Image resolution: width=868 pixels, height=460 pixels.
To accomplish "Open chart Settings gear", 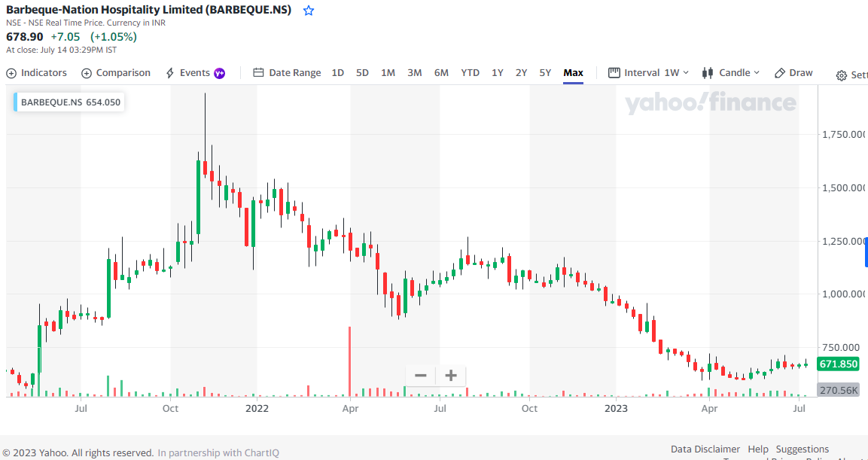I will pos(842,75).
